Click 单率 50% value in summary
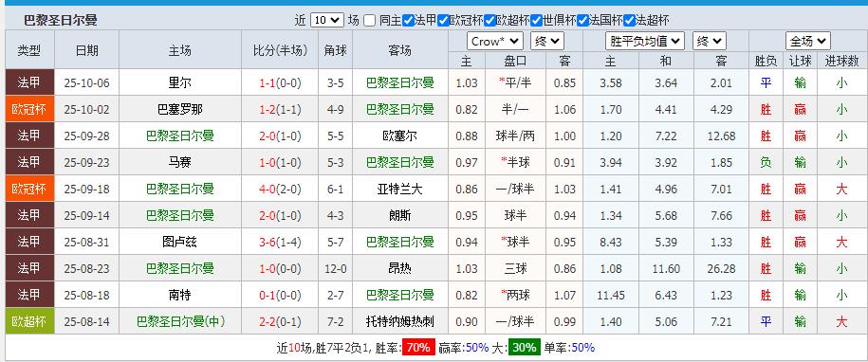 (x=582, y=348)
